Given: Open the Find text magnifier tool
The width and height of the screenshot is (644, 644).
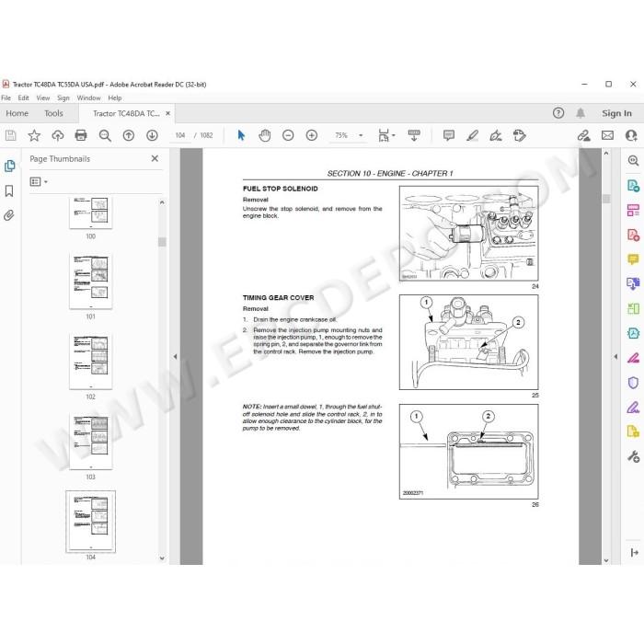Looking at the screenshot, I should 105,135.
